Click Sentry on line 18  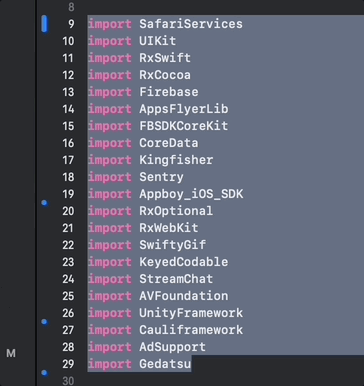pyautogui.click(x=161, y=177)
